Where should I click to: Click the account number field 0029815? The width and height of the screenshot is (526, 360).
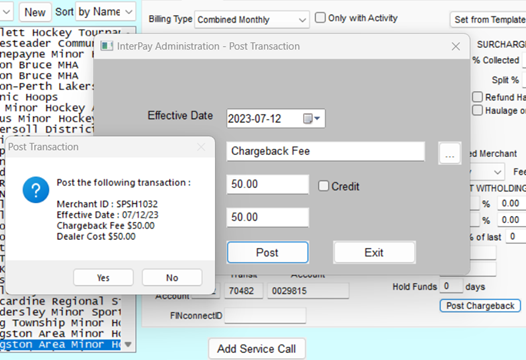pyautogui.click(x=308, y=291)
